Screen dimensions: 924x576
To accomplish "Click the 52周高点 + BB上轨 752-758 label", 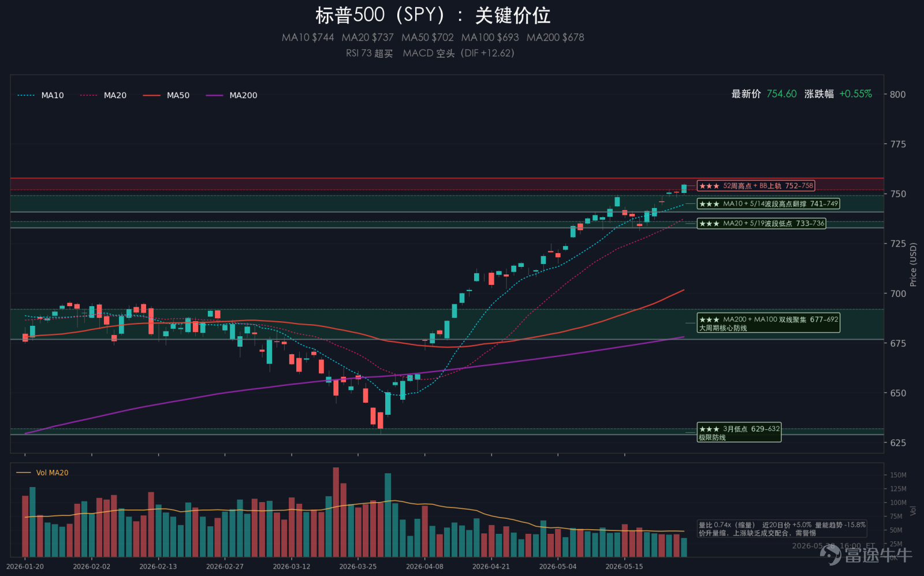I will point(756,186).
